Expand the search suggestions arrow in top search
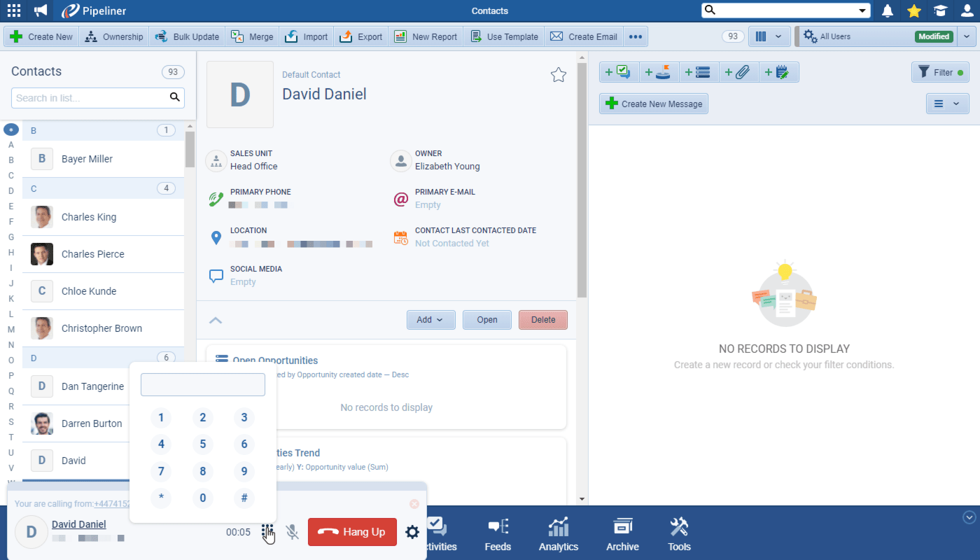Image resolution: width=980 pixels, height=560 pixels. tap(863, 10)
